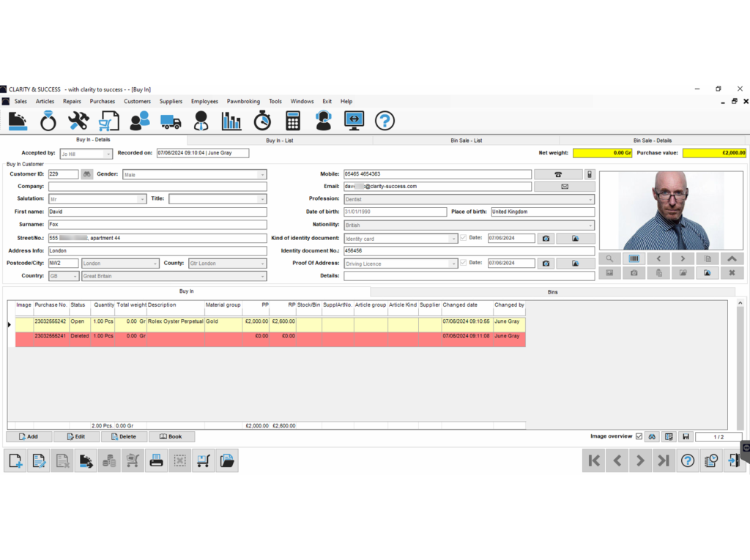Switch to the Bin Sale - List tab
Viewport: 750px width, 560px height.
click(467, 140)
